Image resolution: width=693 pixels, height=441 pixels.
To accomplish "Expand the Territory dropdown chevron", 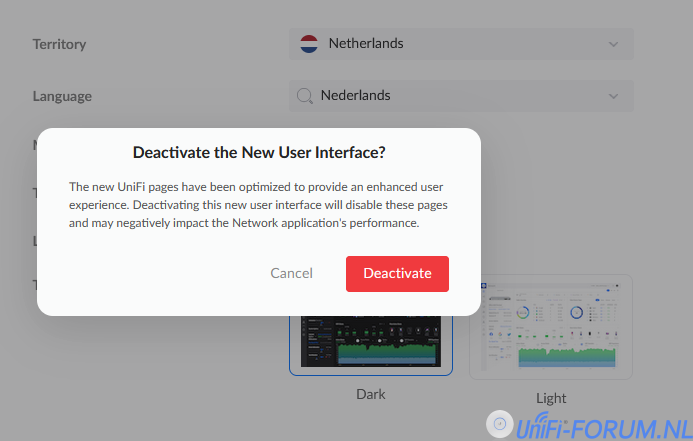I will pos(613,44).
